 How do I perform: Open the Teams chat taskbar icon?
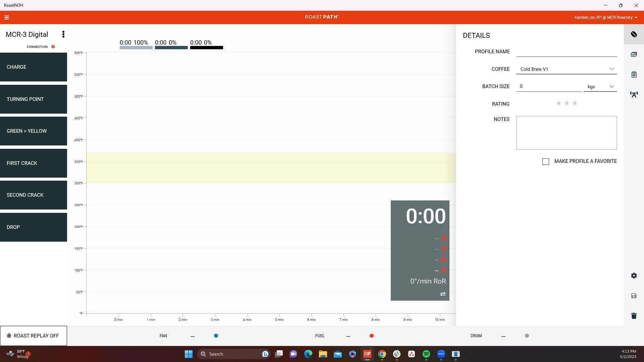293,354
